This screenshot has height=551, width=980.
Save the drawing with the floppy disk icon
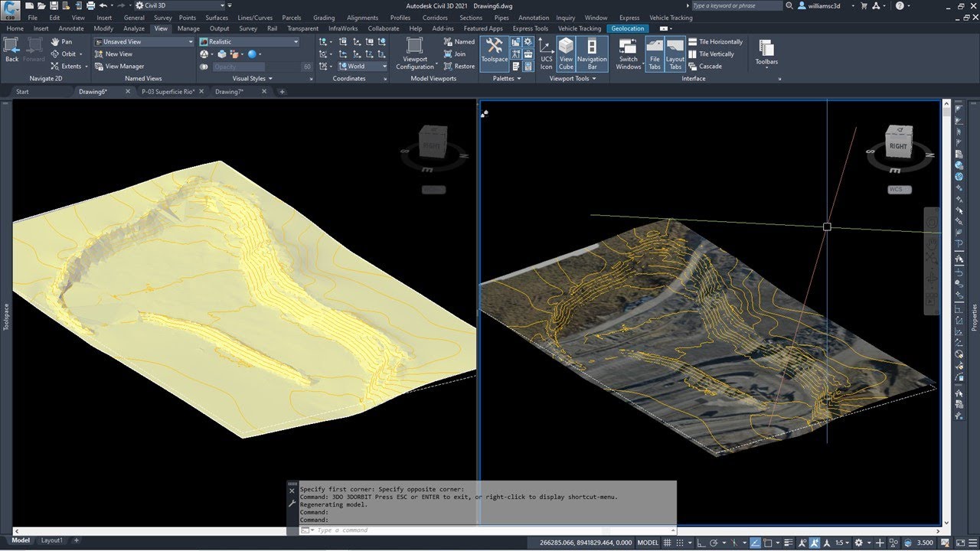point(54,5)
